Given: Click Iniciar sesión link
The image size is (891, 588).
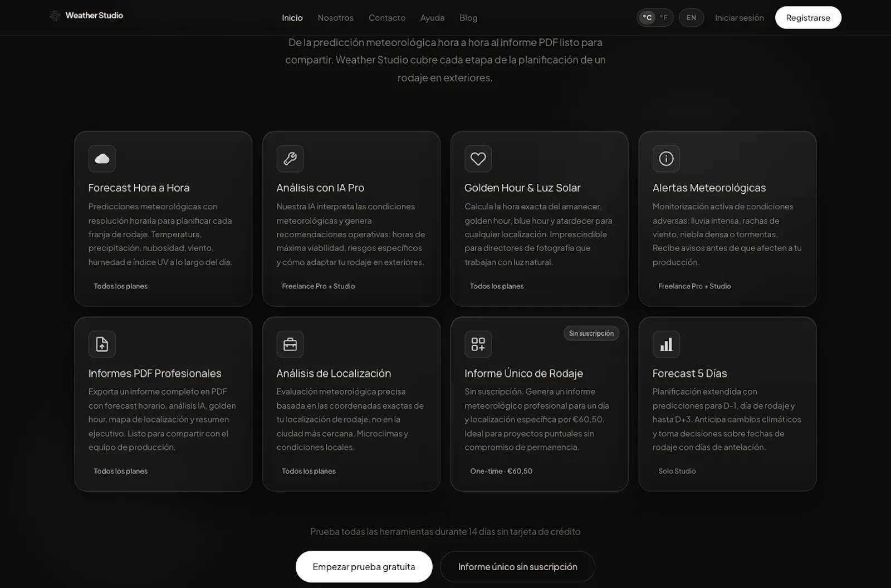Looking at the screenshot, I should [739, 18].
